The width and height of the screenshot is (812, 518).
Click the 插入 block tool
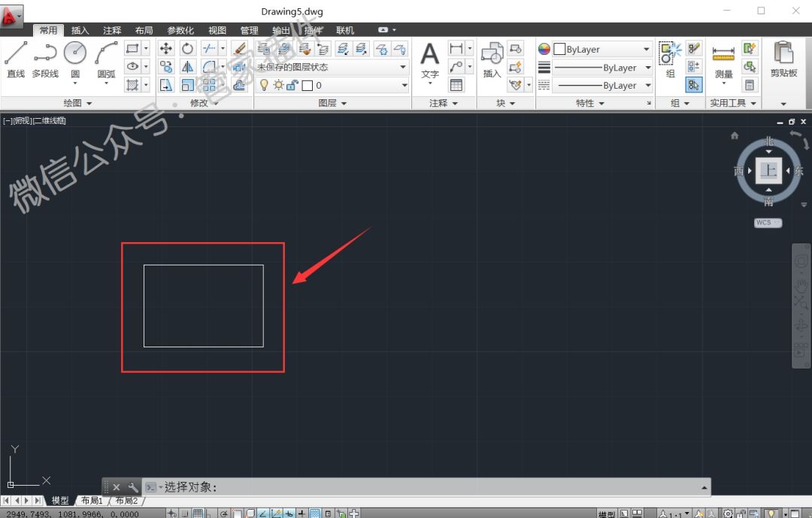click(x=492, y=60)
